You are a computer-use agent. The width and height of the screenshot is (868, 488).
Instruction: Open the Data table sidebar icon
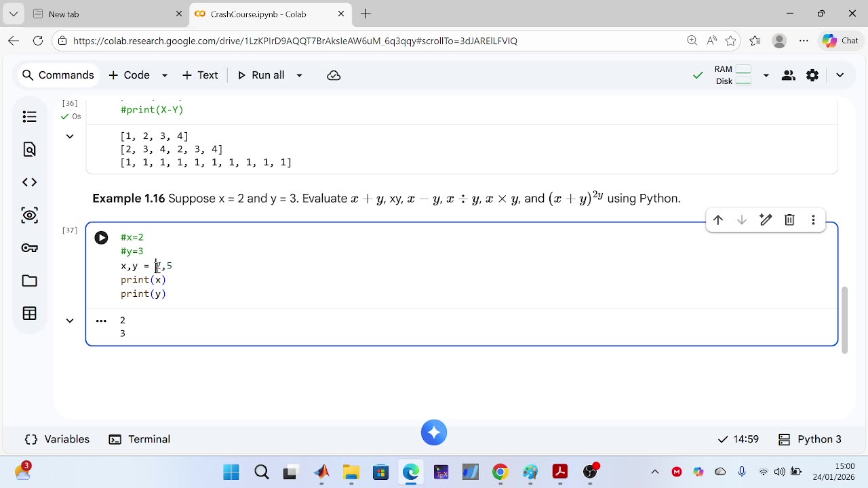pos(29,313)
